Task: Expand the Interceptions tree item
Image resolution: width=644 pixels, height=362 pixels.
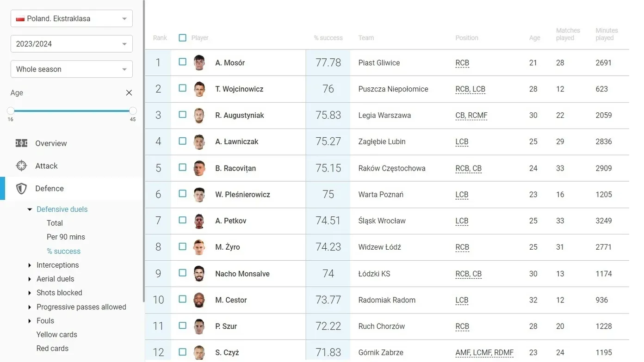Action: [30, 265]
